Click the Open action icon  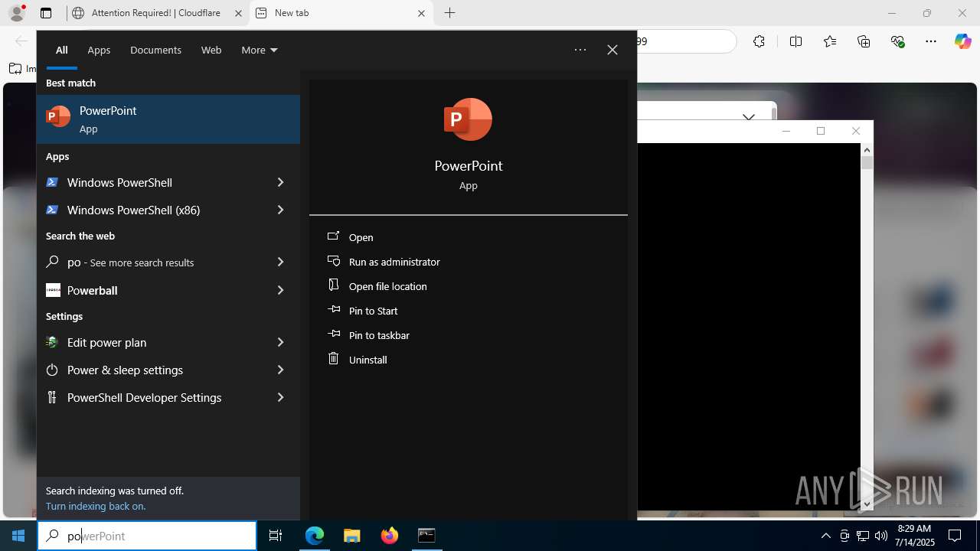334,236
